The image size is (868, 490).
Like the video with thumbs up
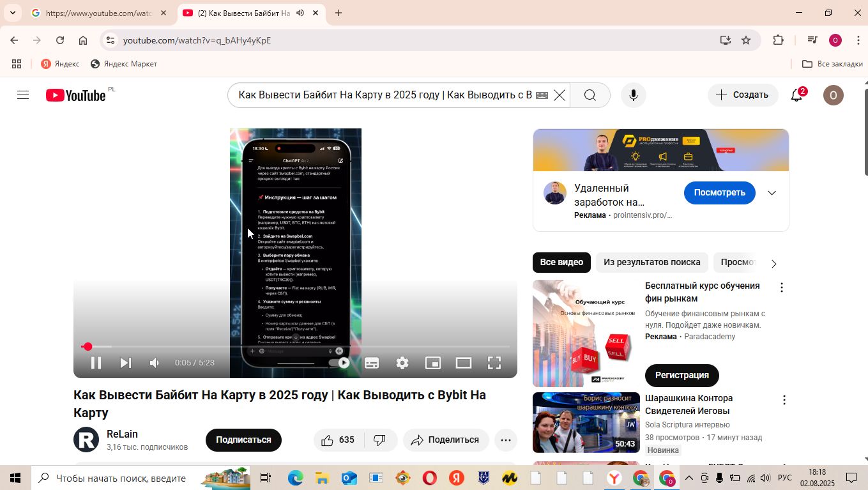coord(339,440)
